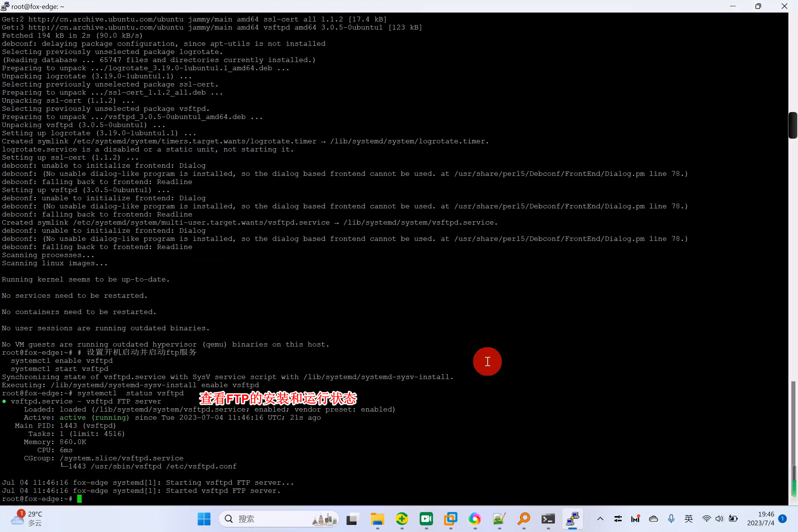798x532 pixels.
Task: Show hidden system tray icons
Action: point(600,519)
